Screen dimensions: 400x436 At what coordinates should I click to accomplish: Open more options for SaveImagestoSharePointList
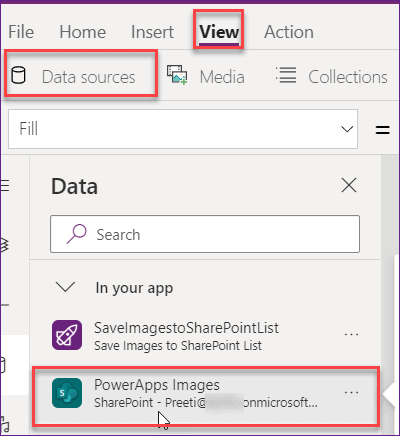point(351,334)
